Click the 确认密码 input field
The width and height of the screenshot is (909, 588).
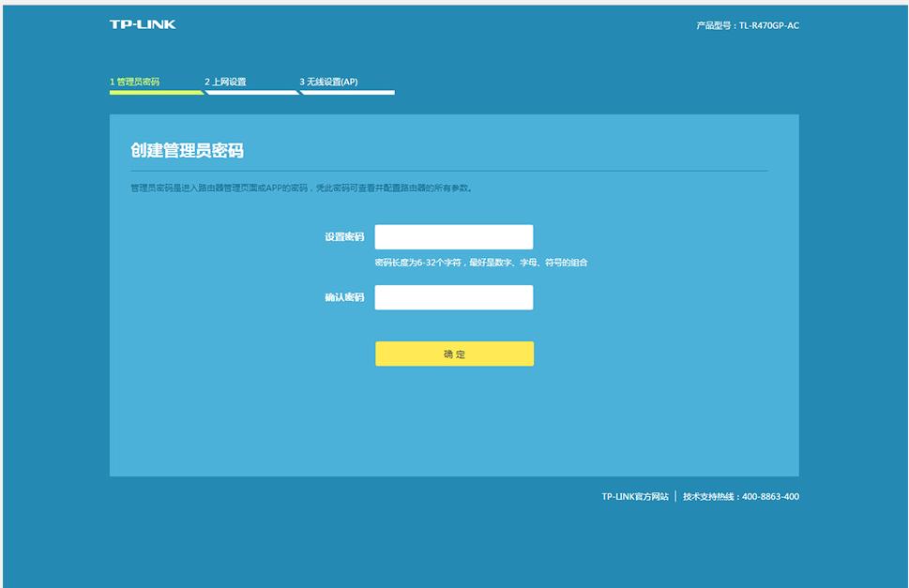click(x=454, y=297)
